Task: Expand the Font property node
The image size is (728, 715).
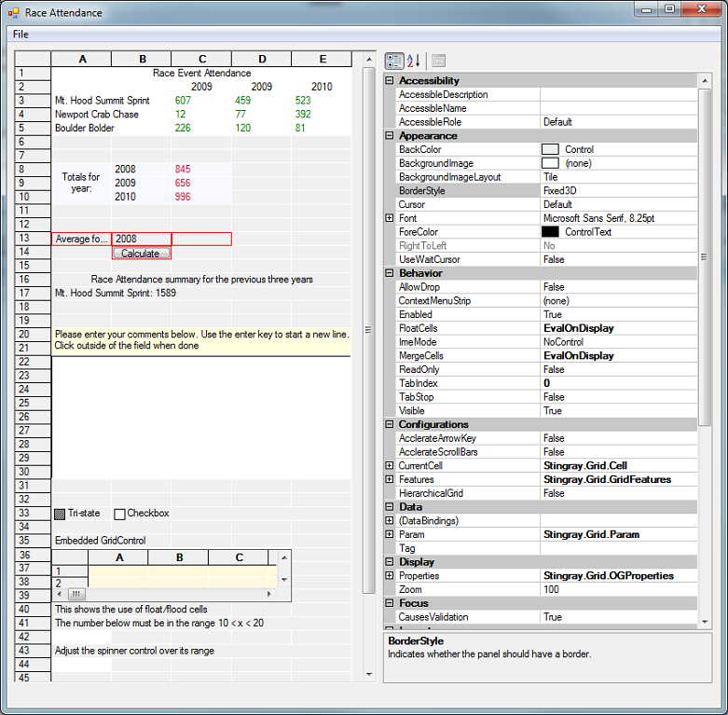Action: tap(390, 218)
